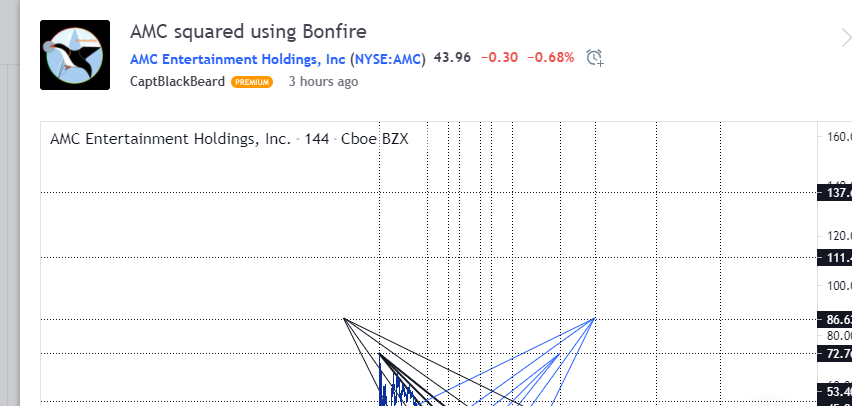The image size is (852, 406).
Task: Click the NYSE:AMC ticker symbol
Action: pyautogui.click(x=389, y=58)
